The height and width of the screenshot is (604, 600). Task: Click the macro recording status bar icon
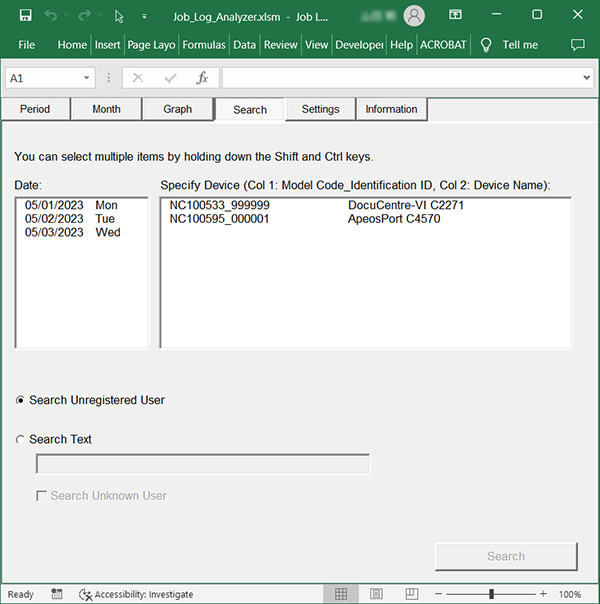(x=57, y=594)
